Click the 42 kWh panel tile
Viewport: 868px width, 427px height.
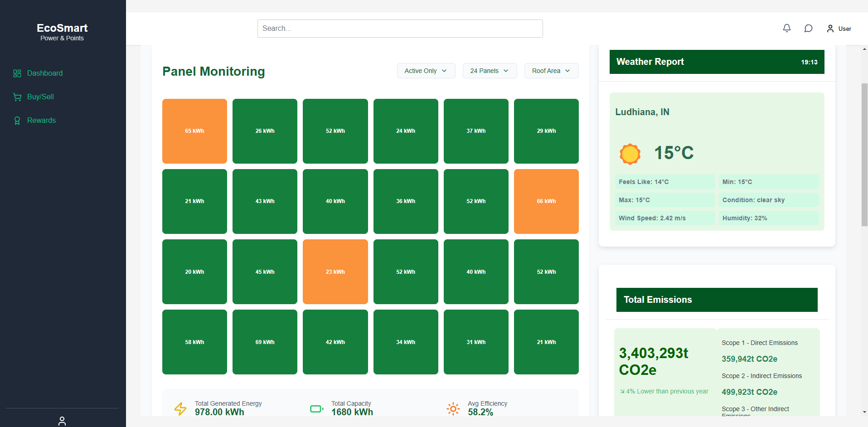pos(335,342)
